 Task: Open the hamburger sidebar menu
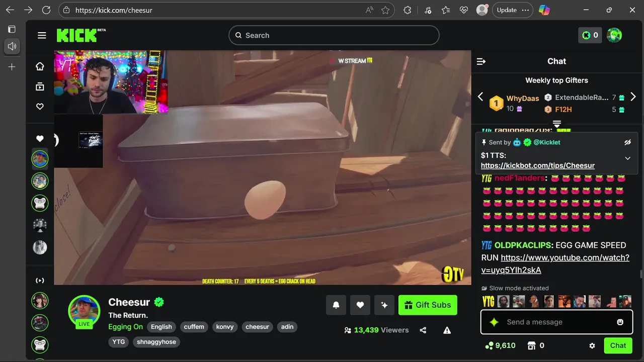pyautogui.click(x=42, y=35)
